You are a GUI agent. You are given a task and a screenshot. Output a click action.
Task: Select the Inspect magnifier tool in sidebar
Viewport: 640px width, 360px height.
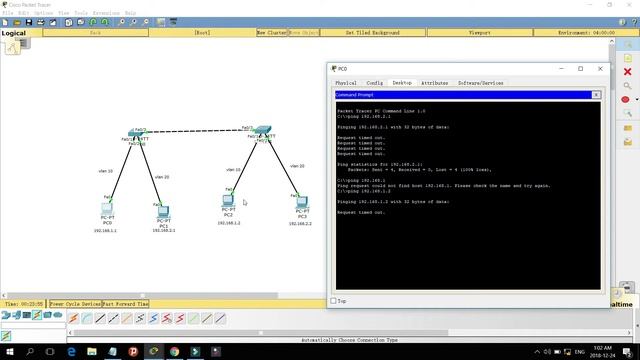[x=627, y=86]
